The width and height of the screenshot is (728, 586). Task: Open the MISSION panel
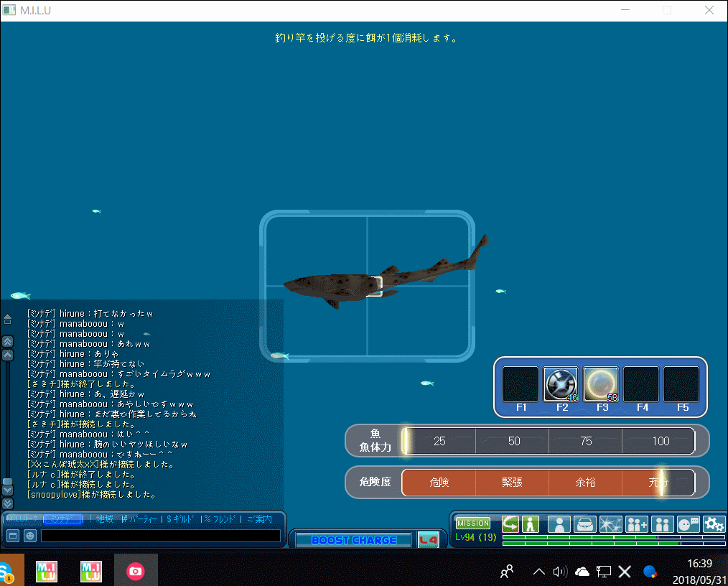pyautogui.click(x=472, y=524)
